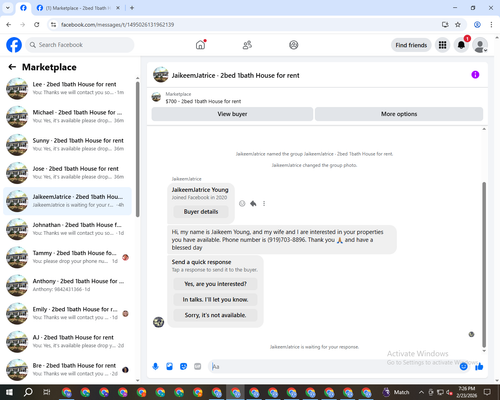The height and width of the screenshot is (400, 500).
Task: Send quick response 'Sorry, it's not available.'
Action: click(215, 315)
